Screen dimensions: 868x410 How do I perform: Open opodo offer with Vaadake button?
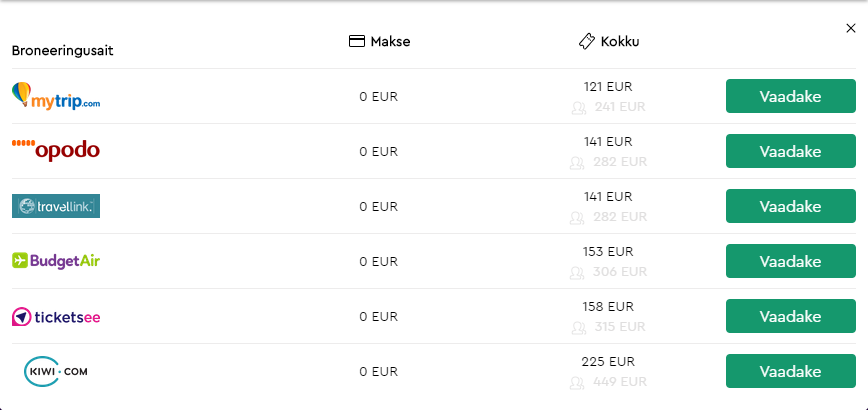pos(790,151)
